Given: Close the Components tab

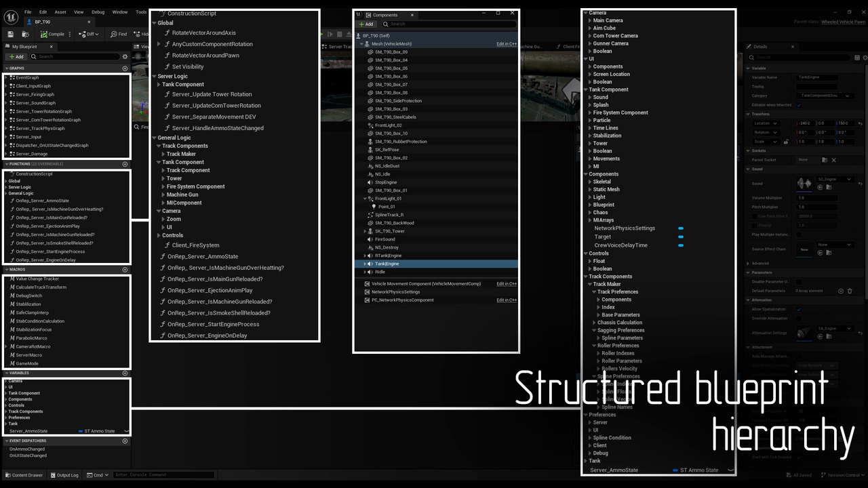Looking at the screenshot, I should click(x=412, y=15).
